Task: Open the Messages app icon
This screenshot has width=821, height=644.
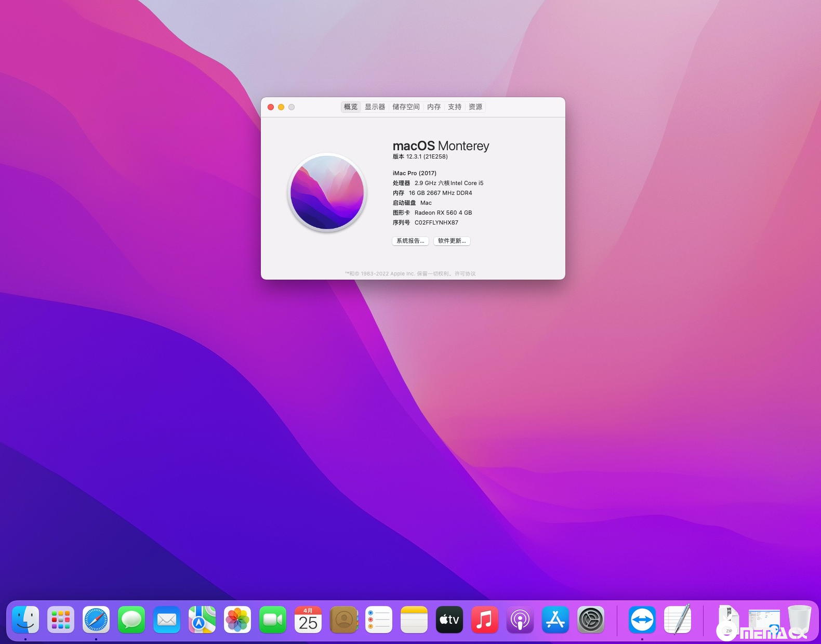Action: tap(131, 620)
